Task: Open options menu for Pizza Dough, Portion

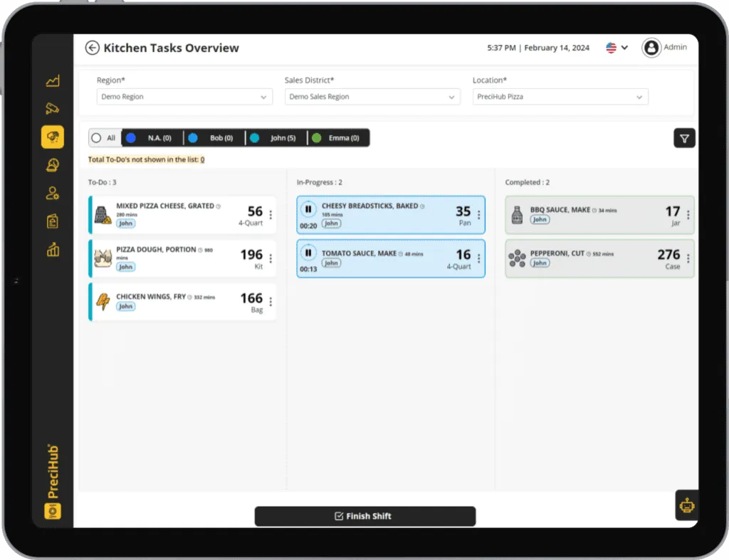Action: point(271,258)
